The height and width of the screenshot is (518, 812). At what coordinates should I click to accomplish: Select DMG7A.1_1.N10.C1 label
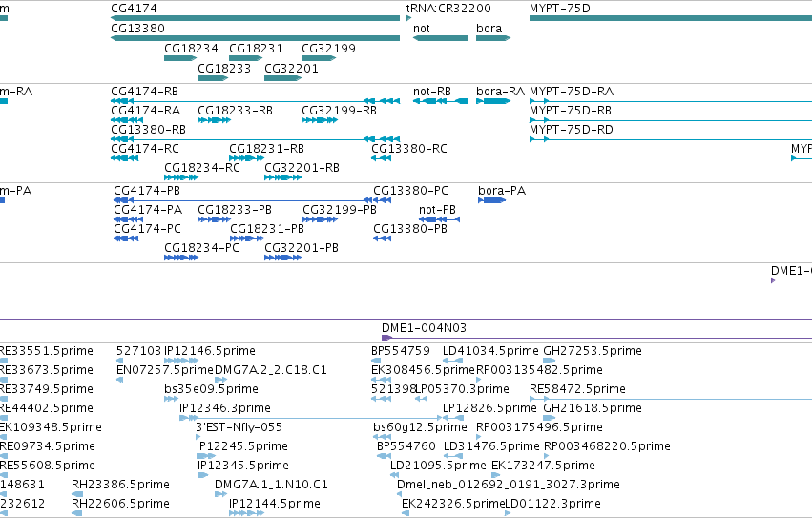click(271, 485)
